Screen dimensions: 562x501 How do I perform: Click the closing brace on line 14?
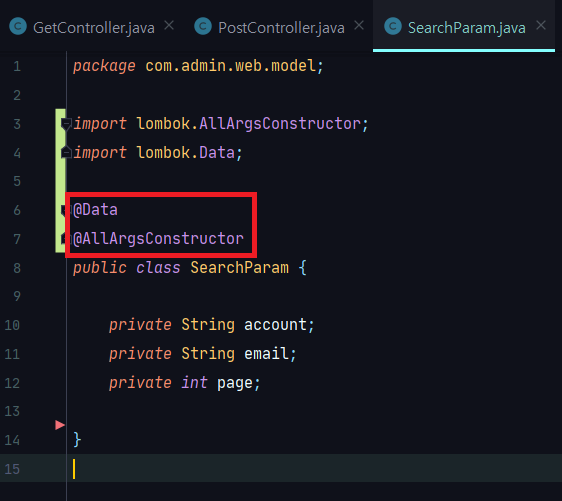(77, 440)
